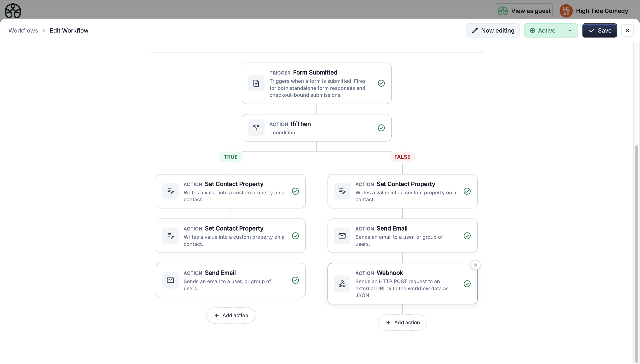The height and width of the screenshot is (364, 640).
Task: Click the green status check on Form Submitted trigger
Action: pos(381,83)
